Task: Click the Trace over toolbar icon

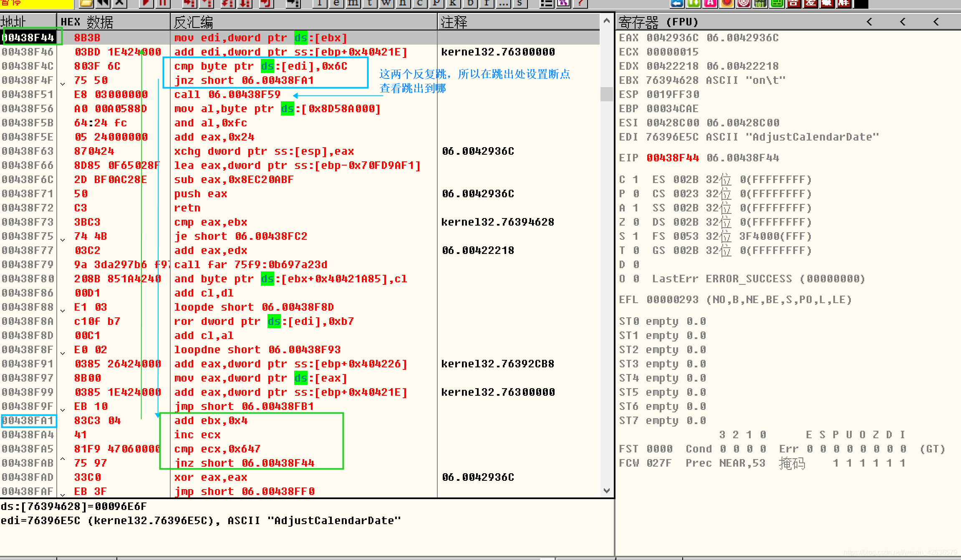Action: tap(245, 3)
